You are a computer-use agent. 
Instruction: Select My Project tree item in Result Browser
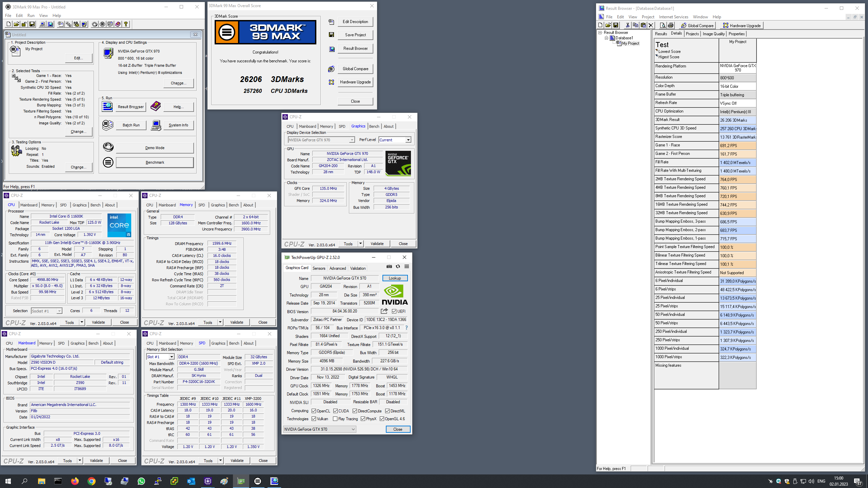pyautogui.click(x=630, y=43)
